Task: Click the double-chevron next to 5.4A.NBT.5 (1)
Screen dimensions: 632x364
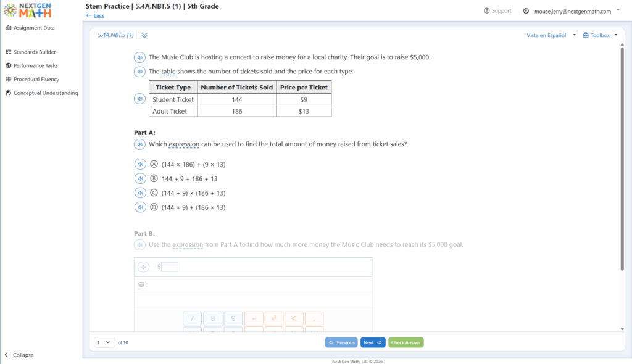Action: click(x=144, y=35)
